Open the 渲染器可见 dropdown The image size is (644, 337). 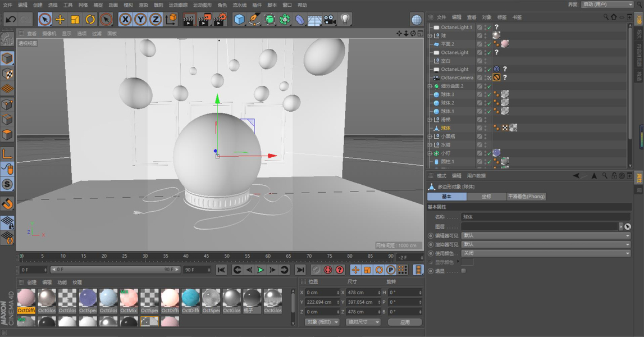click(x=546, y=244)
